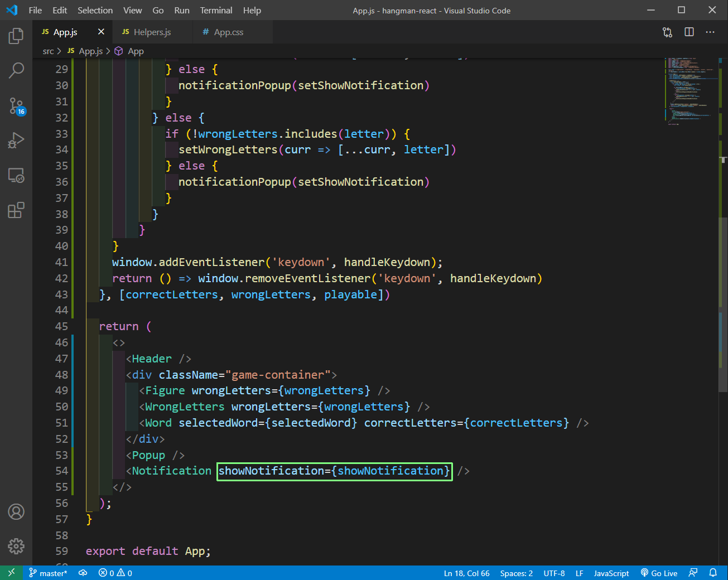Click the master* branch indicator

tap(48, 573)
